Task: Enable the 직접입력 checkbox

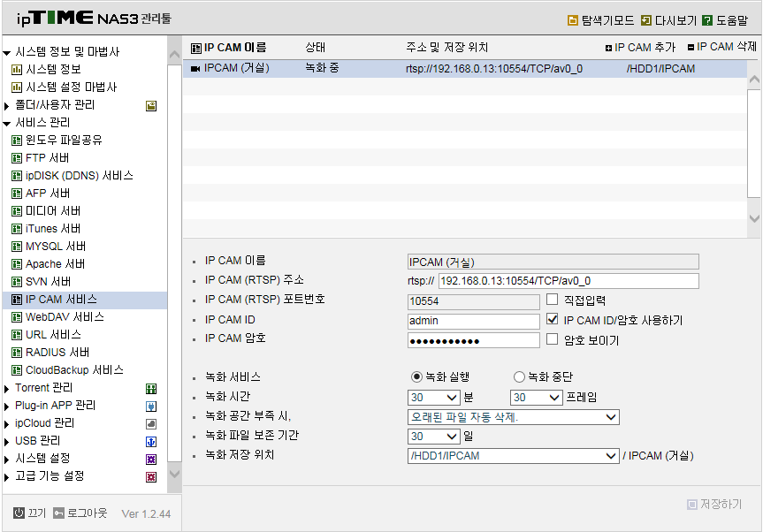Action: [552, 299]
